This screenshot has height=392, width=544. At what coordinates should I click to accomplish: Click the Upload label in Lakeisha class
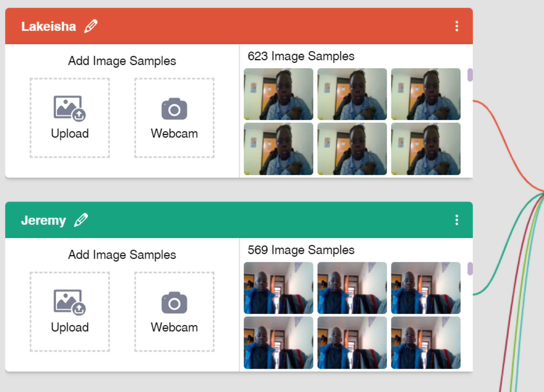click(x=70, y=134)
